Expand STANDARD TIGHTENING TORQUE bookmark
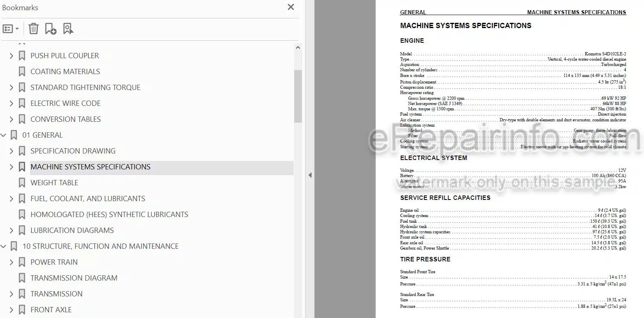Image resolution: width=644 pixels, height=318 pixels. click(11, 88)
